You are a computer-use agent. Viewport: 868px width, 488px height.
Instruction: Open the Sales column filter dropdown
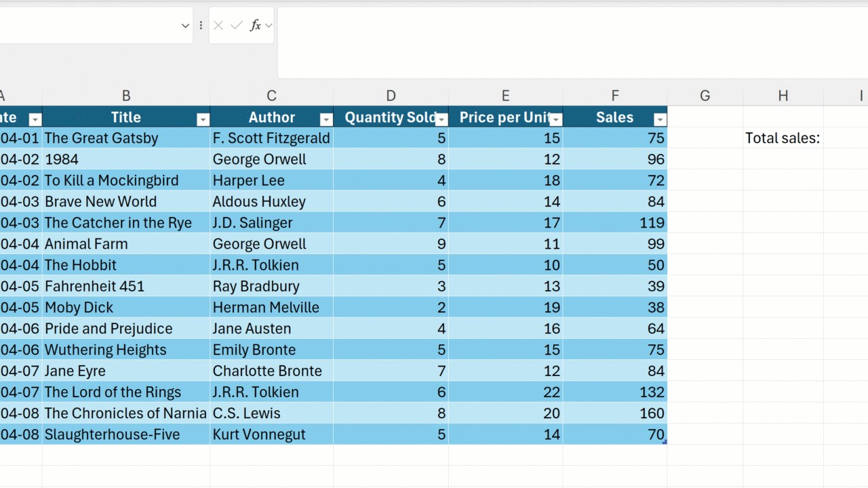[x=660, y=120]
